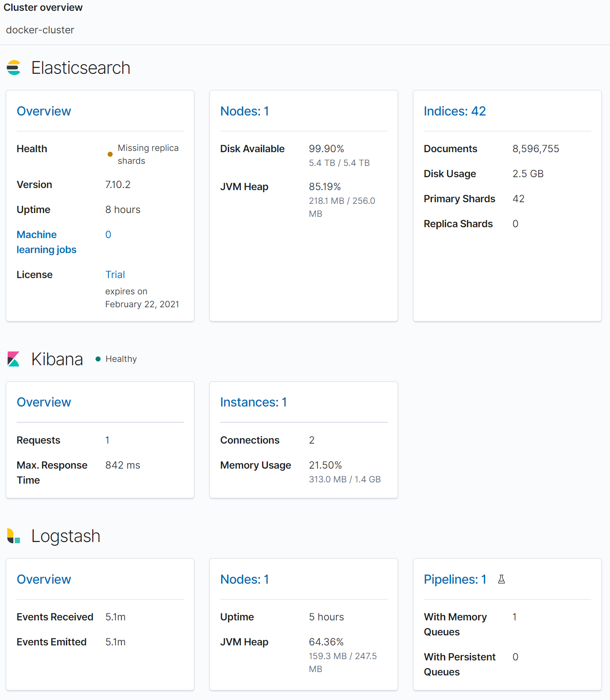Click Events Emitted value 5.1m
Image resolution: width=610 pixels, height=700 pixels.
pyautogui.click(x=115, y=642)
